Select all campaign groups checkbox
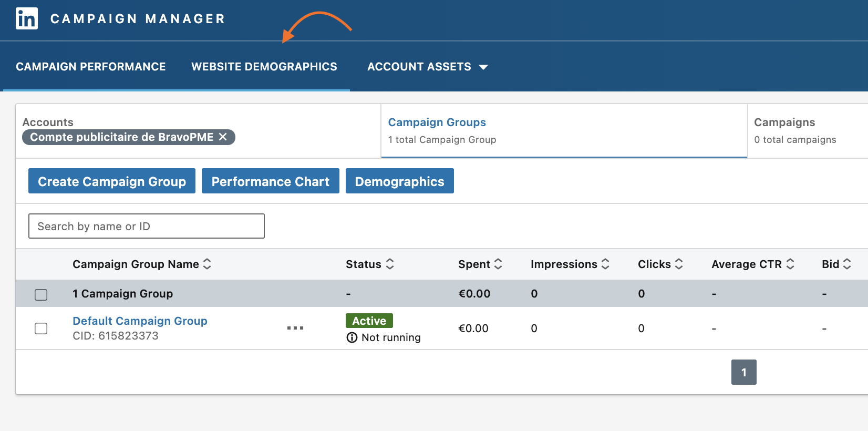 point(41,294)
